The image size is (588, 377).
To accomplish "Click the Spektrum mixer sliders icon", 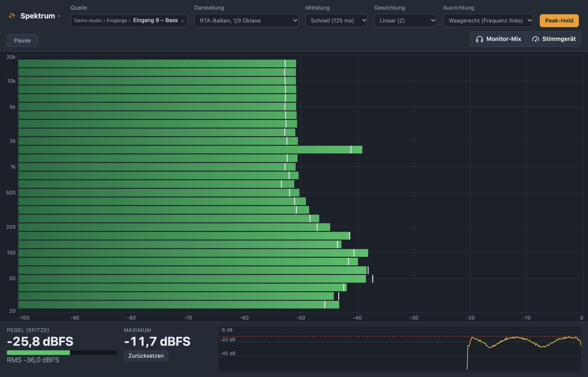I will (x=12, y=16).
